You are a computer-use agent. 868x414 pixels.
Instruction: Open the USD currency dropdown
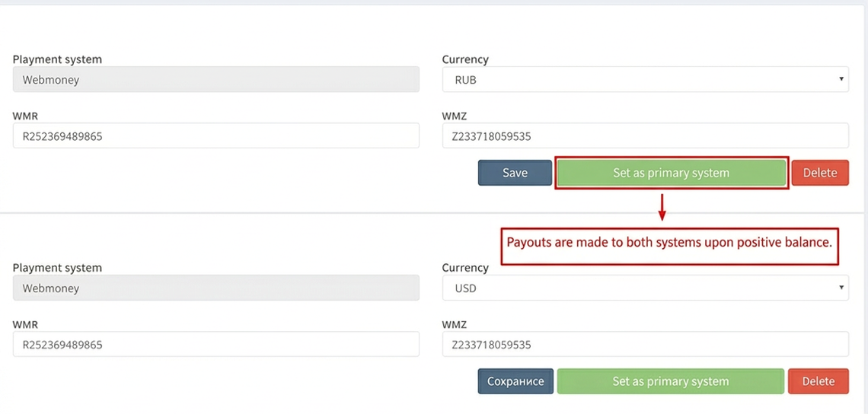point(646,288)
